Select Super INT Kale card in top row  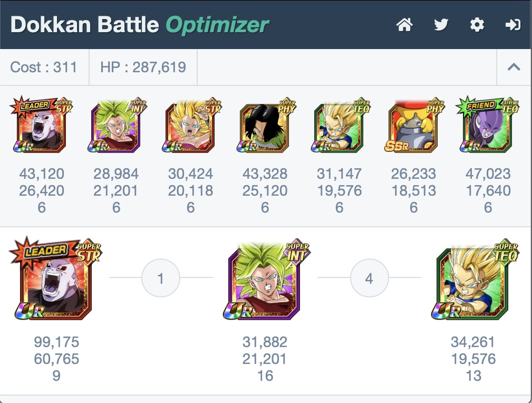coord(116,125)
